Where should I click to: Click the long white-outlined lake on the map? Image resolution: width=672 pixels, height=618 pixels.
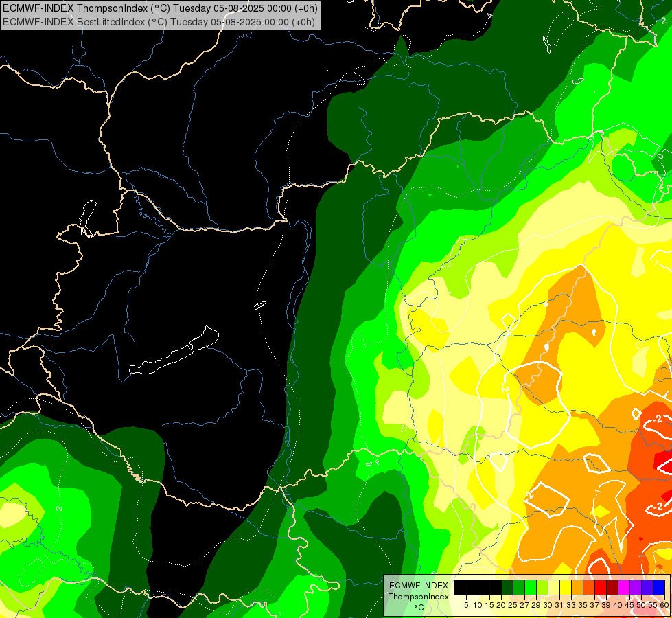click(x=174, y=351)
